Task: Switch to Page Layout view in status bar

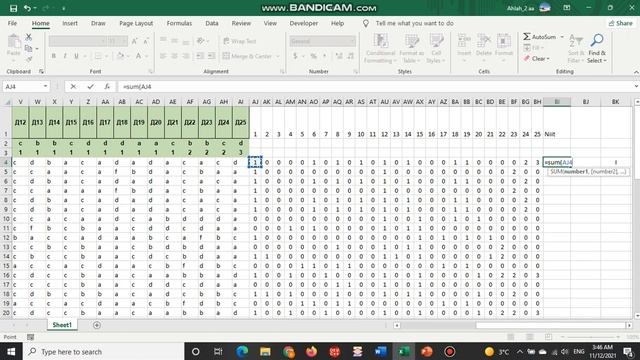Action: pos(529,337)
